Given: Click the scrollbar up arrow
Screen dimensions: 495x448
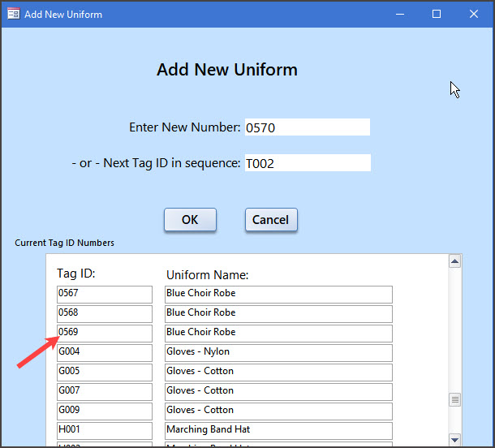Looking at the screenshot, I should 455,261.
